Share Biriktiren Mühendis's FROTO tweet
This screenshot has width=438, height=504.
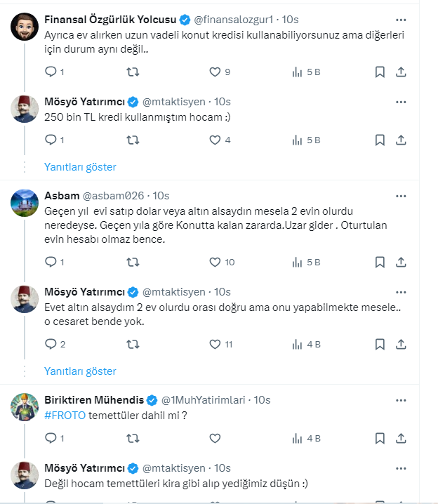click(x=401, y=438)
